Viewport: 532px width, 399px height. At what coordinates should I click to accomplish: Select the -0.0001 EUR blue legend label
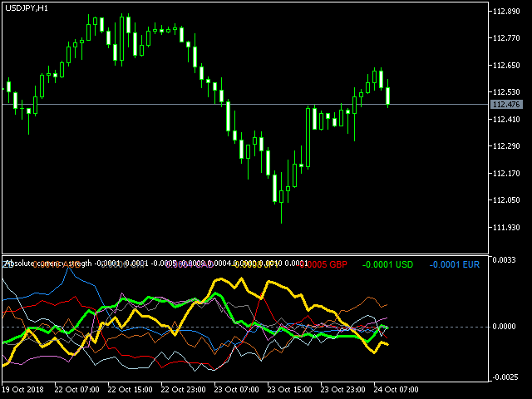click(454, 264)
